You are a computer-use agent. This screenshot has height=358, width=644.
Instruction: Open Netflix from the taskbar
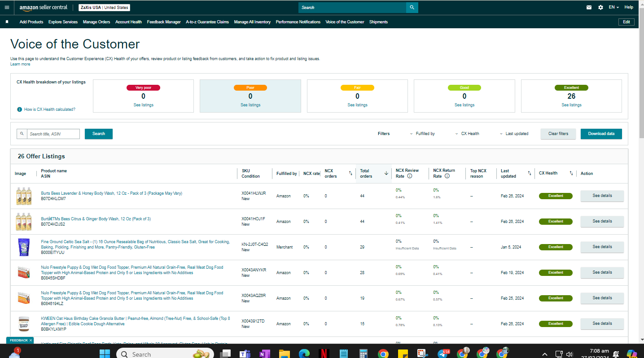(324, 354)
